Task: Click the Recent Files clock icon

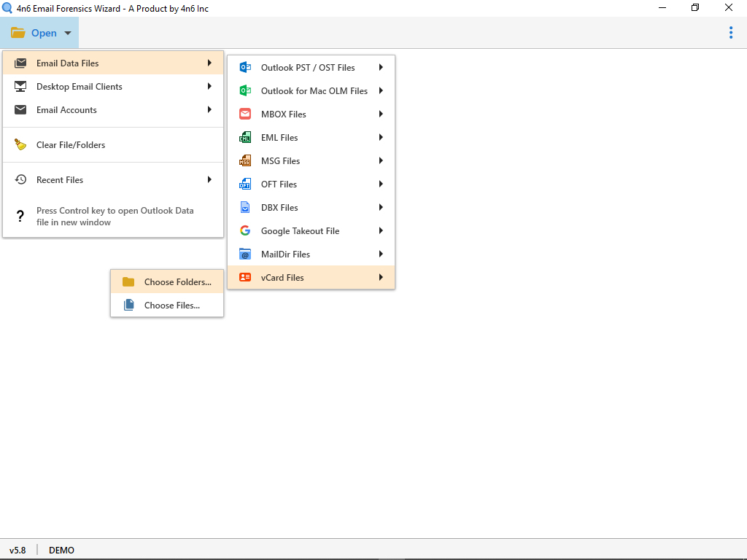Action: click(x=20, y=179)
